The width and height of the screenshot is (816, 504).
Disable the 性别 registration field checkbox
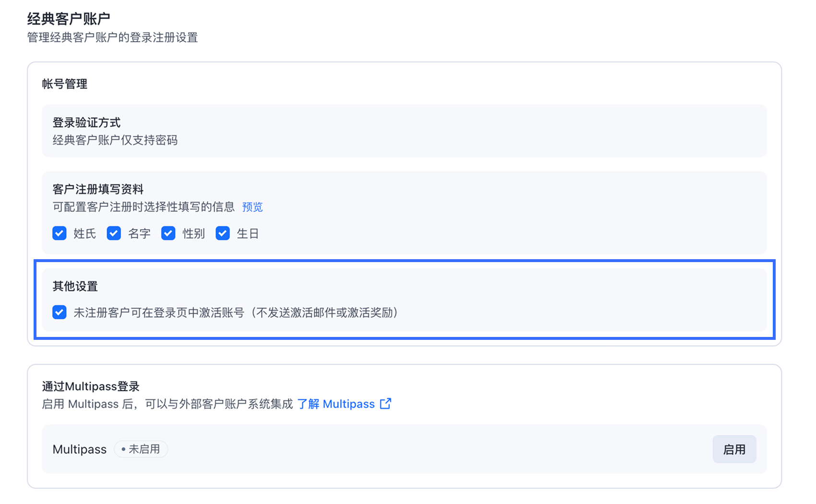168,233
